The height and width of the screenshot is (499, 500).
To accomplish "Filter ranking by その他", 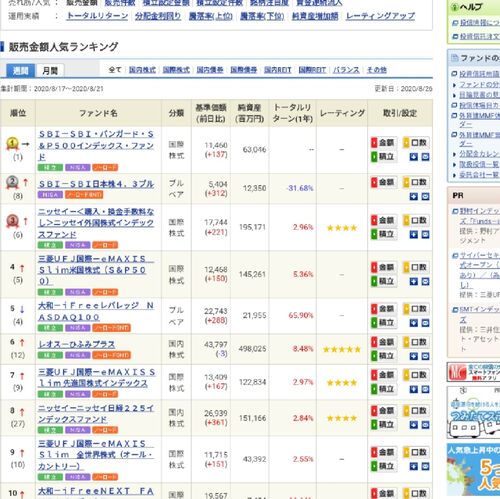I will pos(377,70).
